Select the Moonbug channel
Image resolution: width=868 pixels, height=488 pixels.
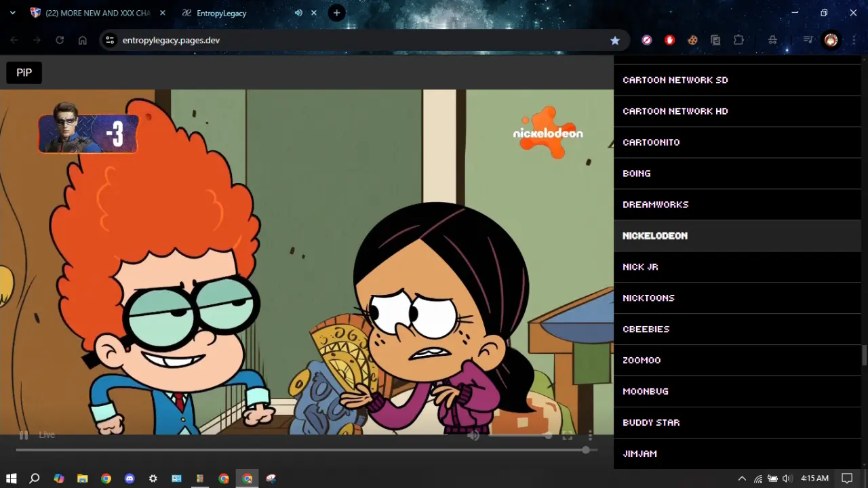coord(737,392)
